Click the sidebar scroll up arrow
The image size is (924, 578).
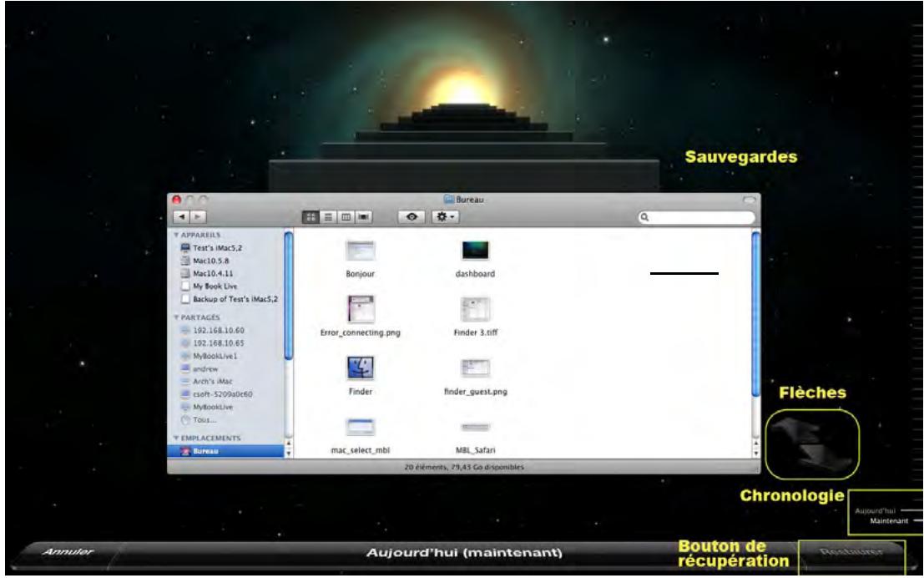[289, 443]
